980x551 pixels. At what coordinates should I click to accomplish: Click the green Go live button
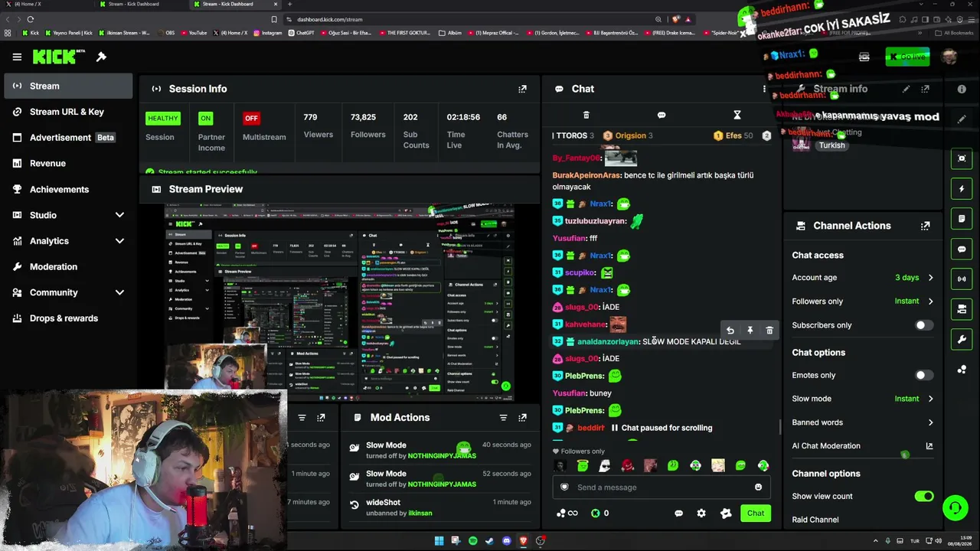pos(907,57)
